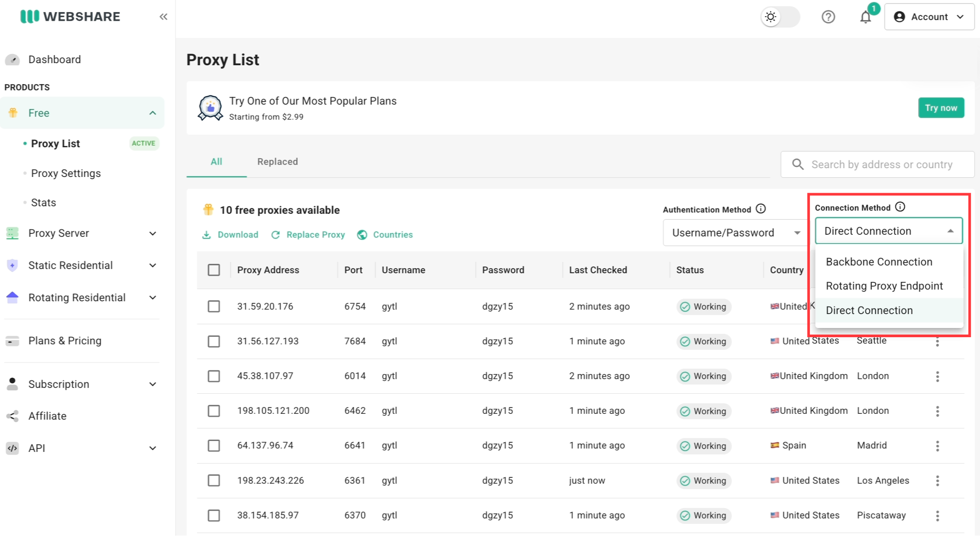Click the Proxy Address column header

point(268,270)
